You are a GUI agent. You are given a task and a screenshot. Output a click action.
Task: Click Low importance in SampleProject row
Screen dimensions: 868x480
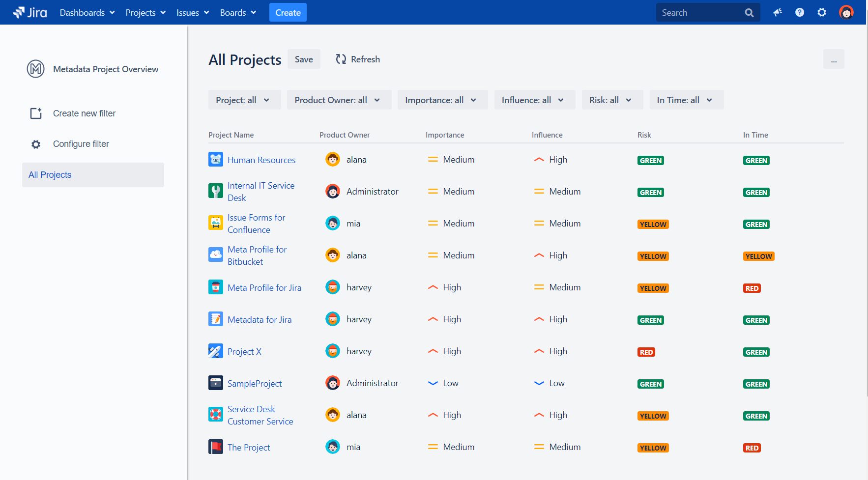443,383
